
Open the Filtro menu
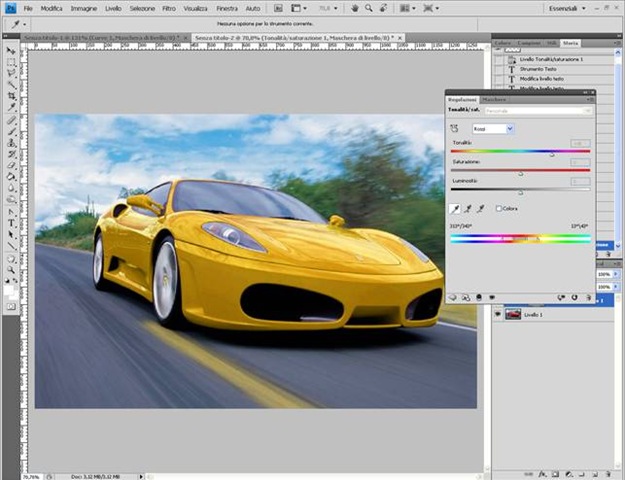[x=169, y=8]
